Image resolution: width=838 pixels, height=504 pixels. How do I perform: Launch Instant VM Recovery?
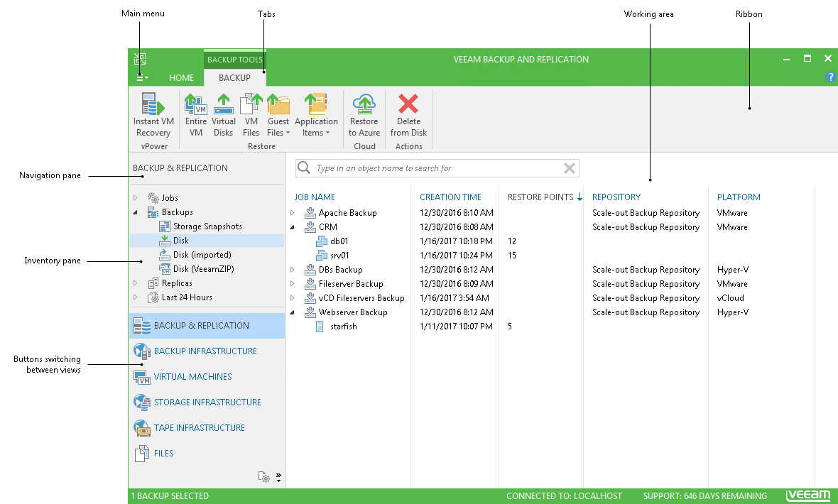click(153, 115)
